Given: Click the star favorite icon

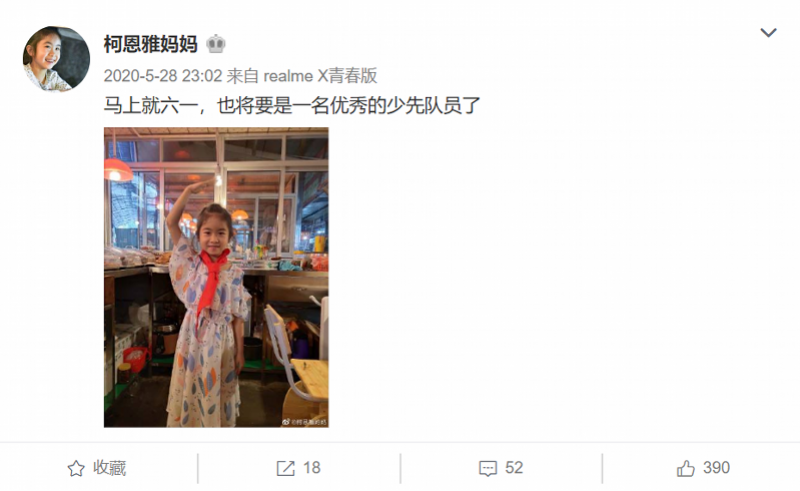Looking at the screenshot, I should pos(76,468).
